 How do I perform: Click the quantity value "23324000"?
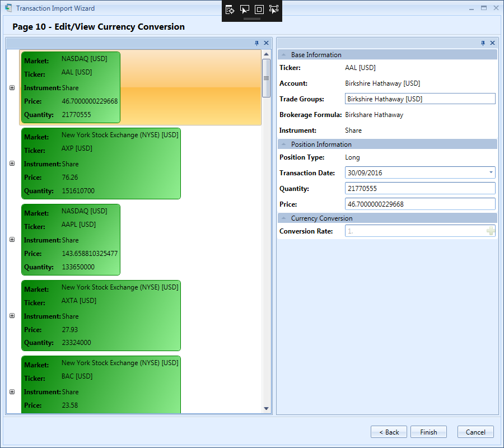[x=77, y=343]
